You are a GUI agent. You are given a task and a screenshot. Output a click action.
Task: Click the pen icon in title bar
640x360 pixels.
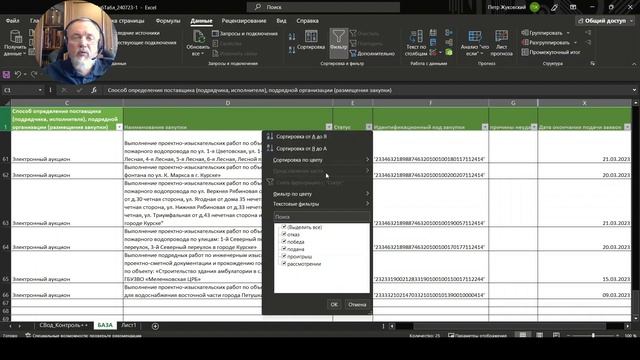[x=554, y=7]
